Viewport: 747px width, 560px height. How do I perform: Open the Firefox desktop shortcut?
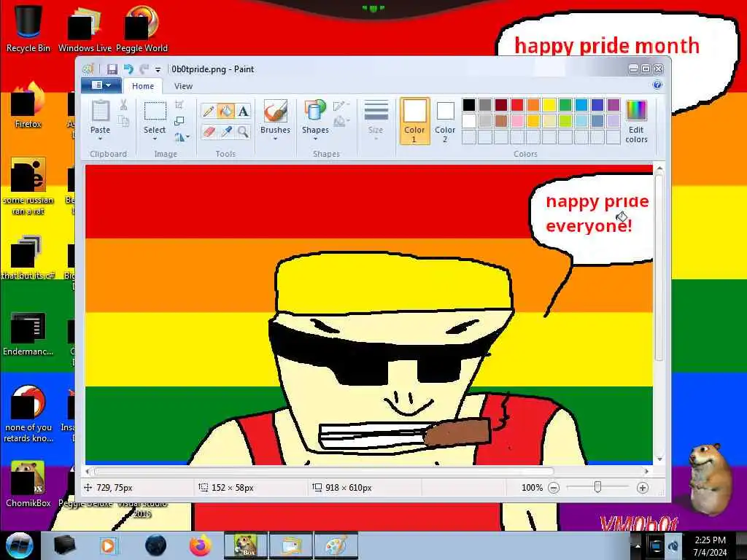[28, 106]
